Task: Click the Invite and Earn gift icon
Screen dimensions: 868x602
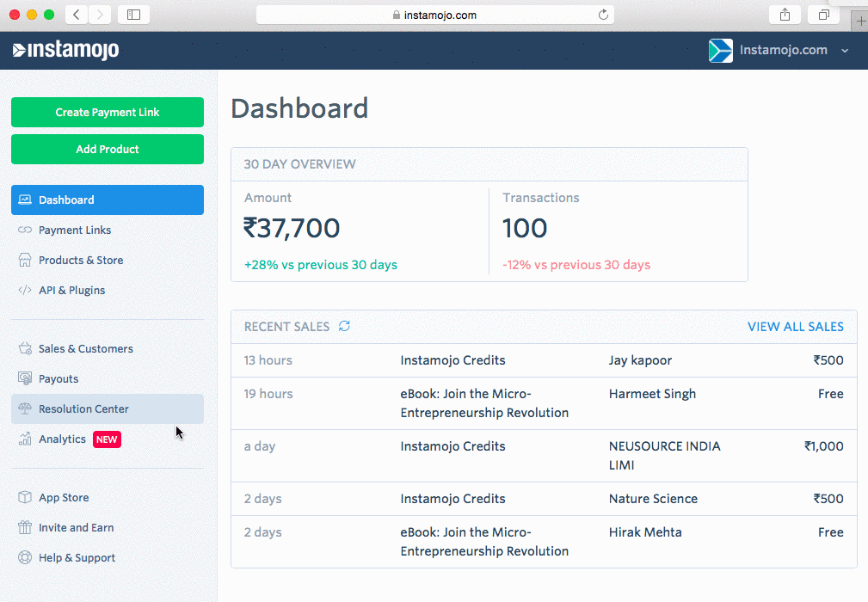Action: 25,528
